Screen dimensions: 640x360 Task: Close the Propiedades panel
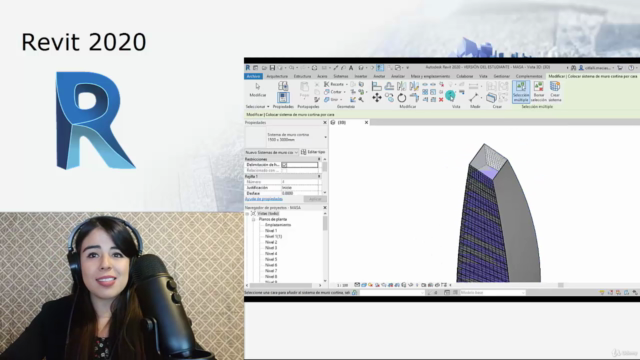(x=325, y=122)
